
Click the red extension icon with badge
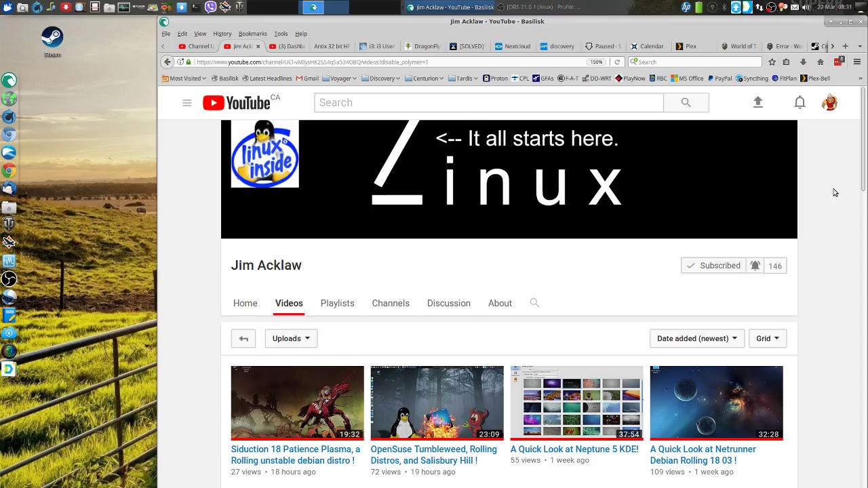pos(838,62)
